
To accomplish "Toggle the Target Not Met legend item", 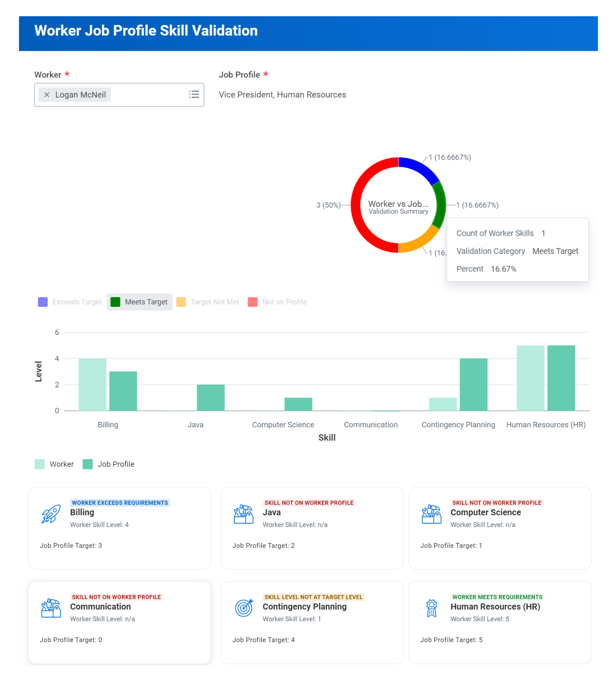I will (208, 302).
